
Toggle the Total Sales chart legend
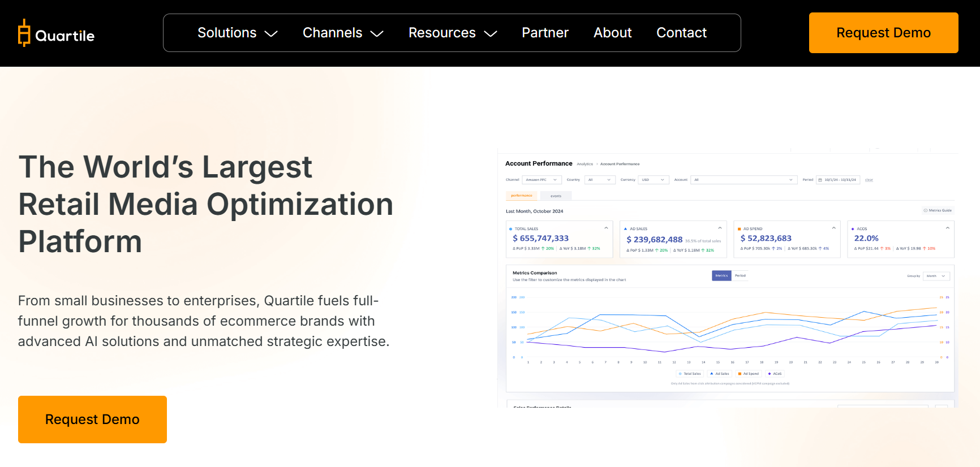point(690,374)
